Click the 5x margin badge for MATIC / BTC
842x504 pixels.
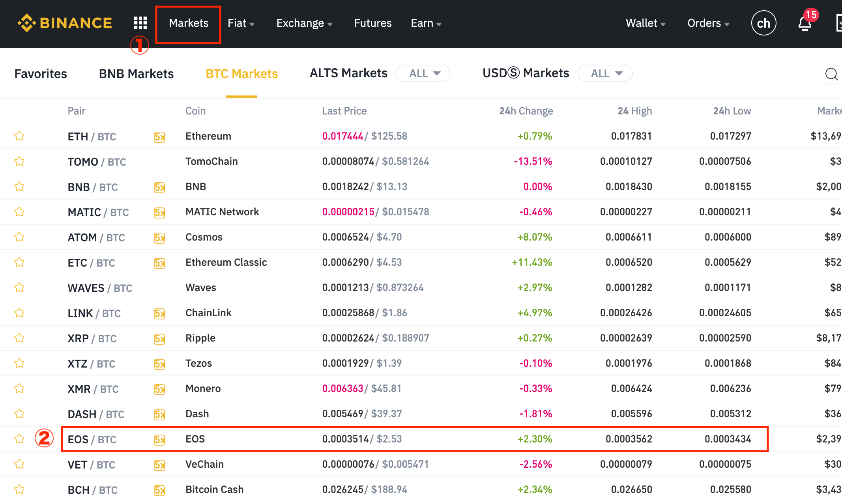tap(159, 213)
